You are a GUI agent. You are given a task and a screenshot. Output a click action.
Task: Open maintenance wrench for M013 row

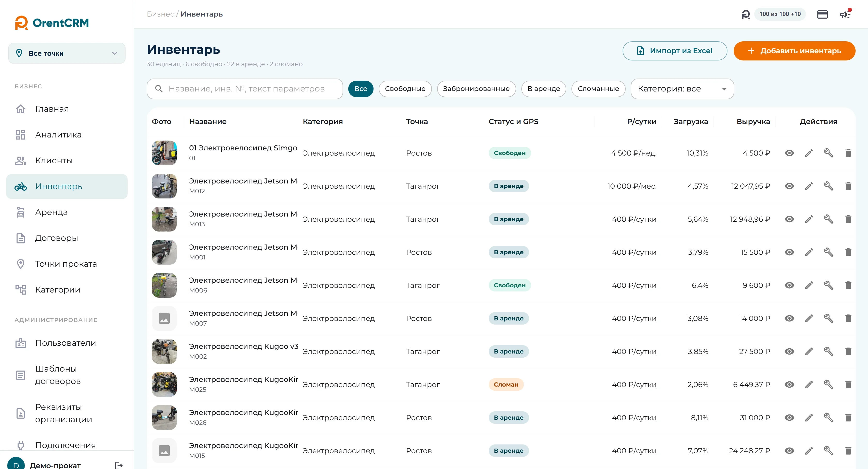coord(828,219)
